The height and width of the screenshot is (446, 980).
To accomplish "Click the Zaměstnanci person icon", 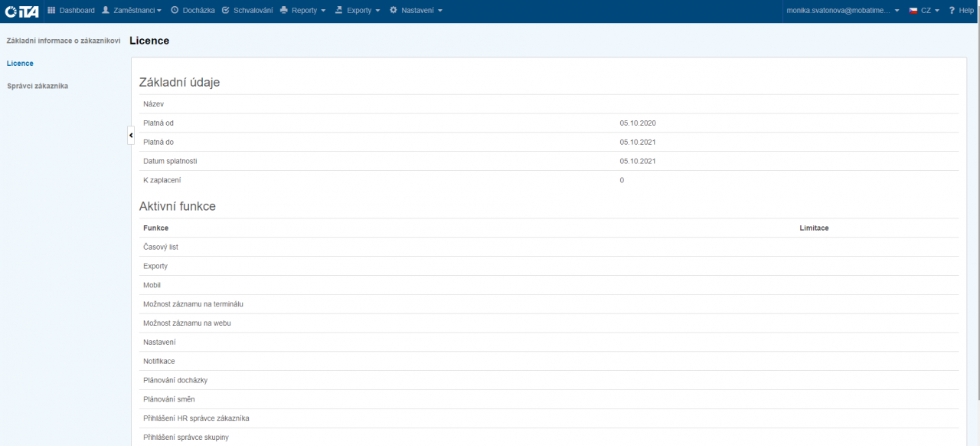I will point(106,11).
